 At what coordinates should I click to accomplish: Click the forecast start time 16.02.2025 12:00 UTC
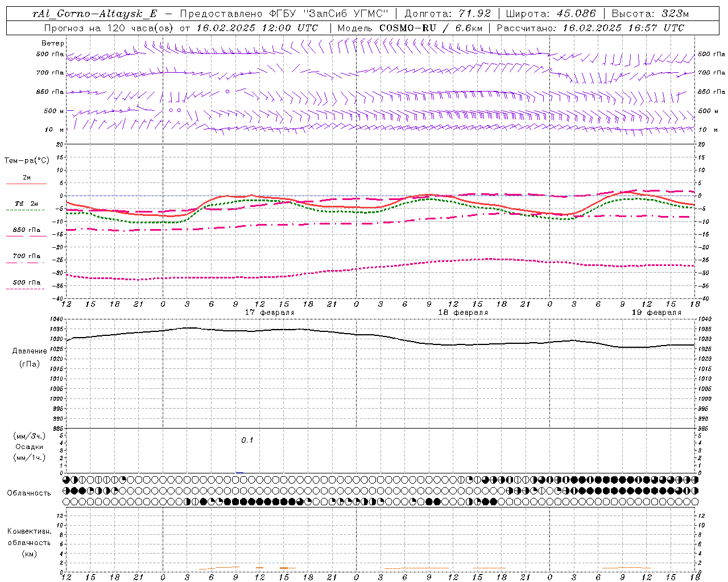click(x=257, y=28)
